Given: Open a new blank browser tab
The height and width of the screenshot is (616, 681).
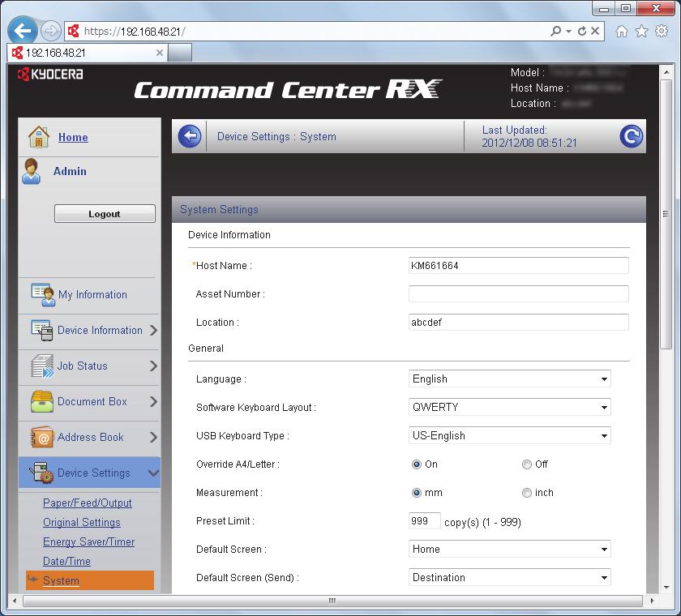Looking at the screenshot, I should tap(180, 53).
